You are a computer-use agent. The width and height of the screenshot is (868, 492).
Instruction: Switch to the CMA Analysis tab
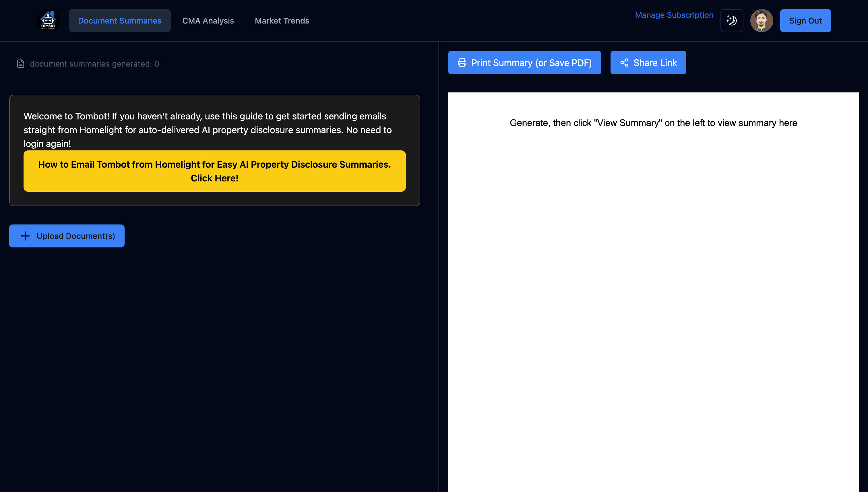click(x=208, y=21)
